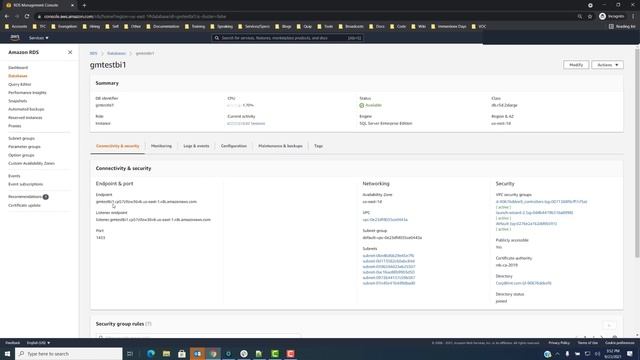
Task: Switch to the Tags tab
Action: [318, 146]
